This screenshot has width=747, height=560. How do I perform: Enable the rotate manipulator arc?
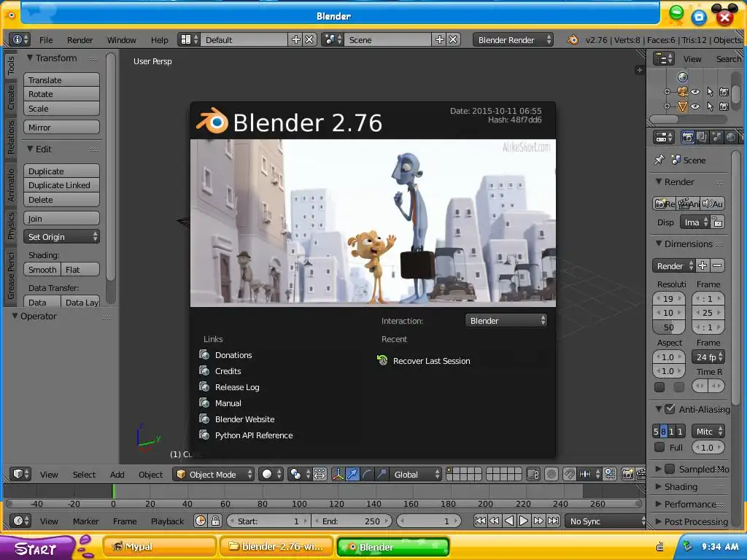[x=367, y=474]
